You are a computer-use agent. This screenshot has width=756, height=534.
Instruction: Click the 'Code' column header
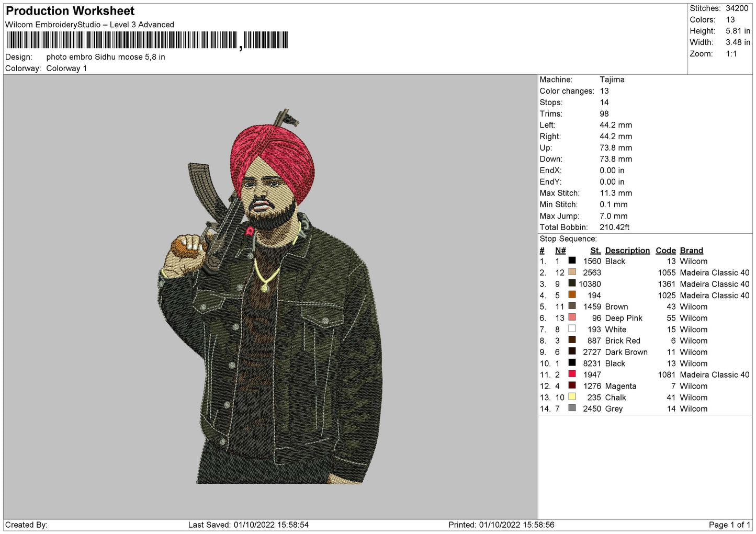pos(666,251)
